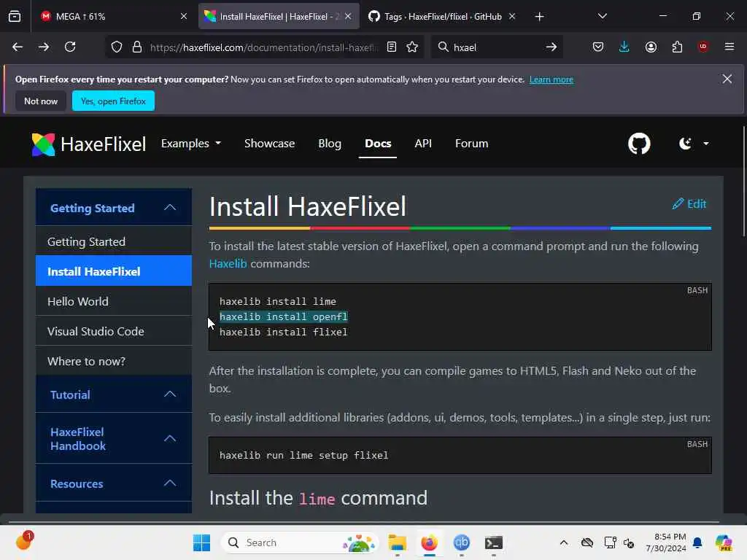
Task: Click the Windows taskbar Search box
Action: (300, 542)
